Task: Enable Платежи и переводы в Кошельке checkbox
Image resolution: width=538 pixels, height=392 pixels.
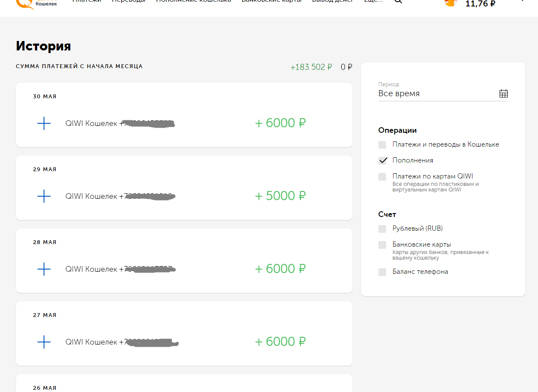Action: click(x=382, y=145)
